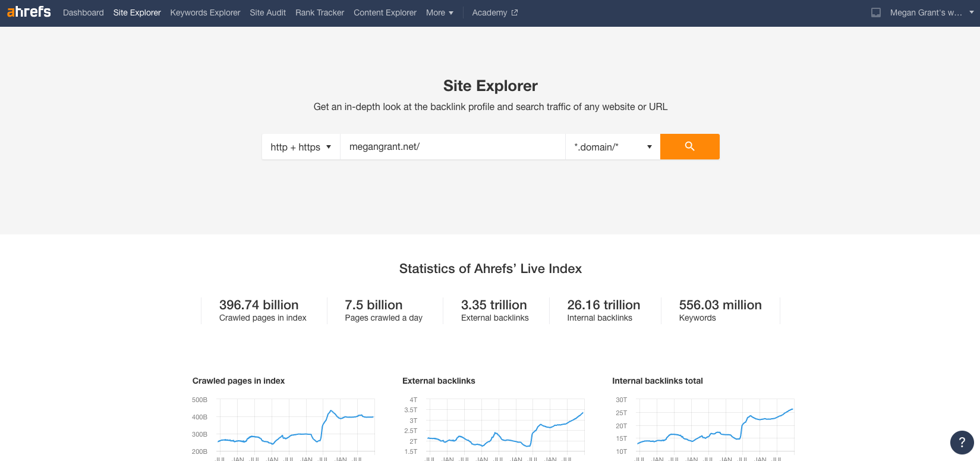Select Site Explorer in the top navigation
The image size is (980, 461).
(137, 12)
